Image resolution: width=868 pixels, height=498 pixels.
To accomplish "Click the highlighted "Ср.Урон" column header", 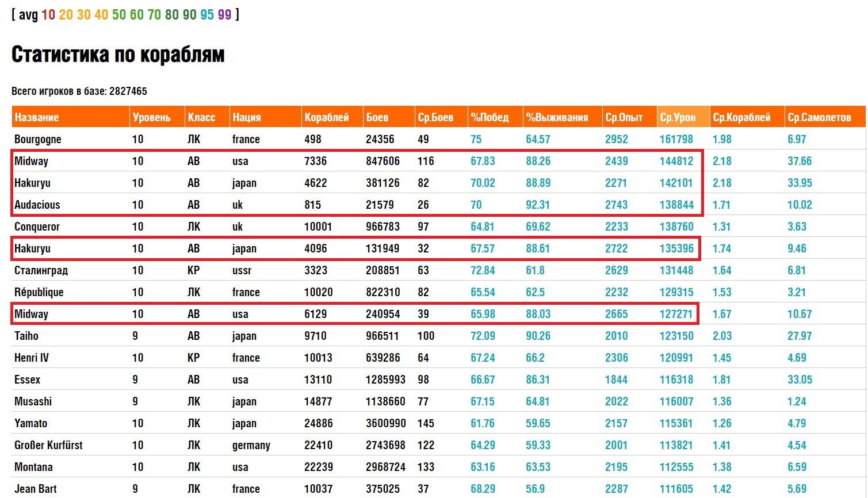I will pos(678,117).
